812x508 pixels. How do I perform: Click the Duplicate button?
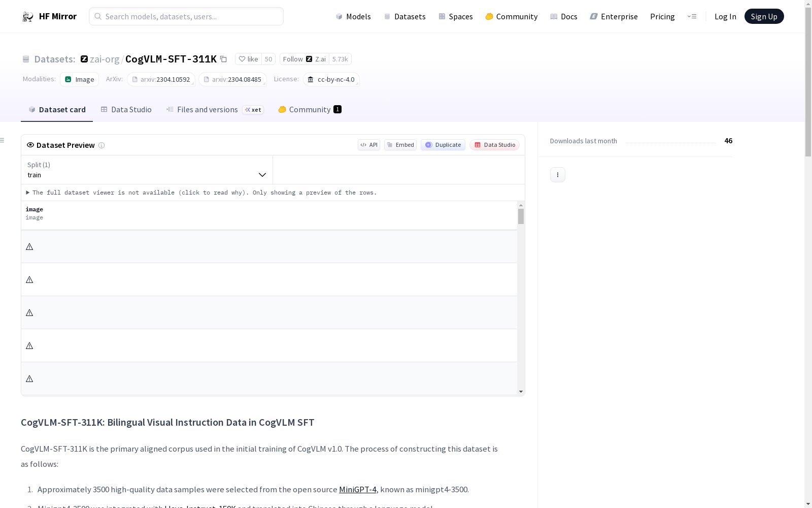point(443,145)
